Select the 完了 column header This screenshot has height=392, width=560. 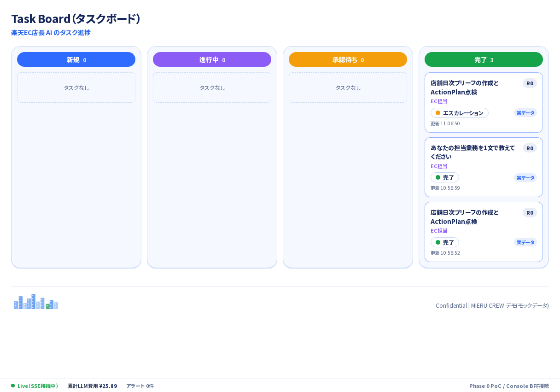(484, 59)
